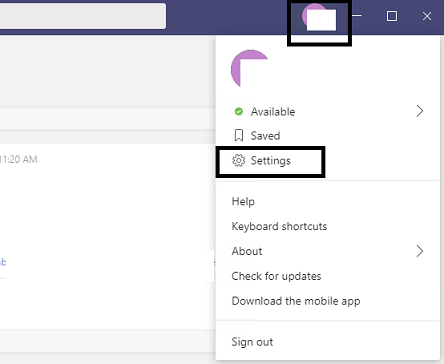The width and height of the screenshot is (444, 364).
Task: Click the green Available status dot
Action: pyautogui.click(x=239, y=111)
